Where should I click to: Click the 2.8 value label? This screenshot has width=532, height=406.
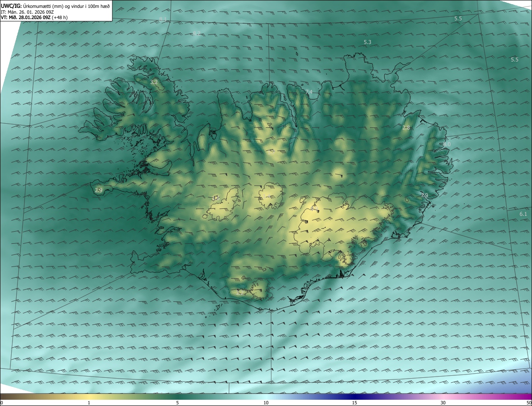pyautogui.click(x=406, y=127)
